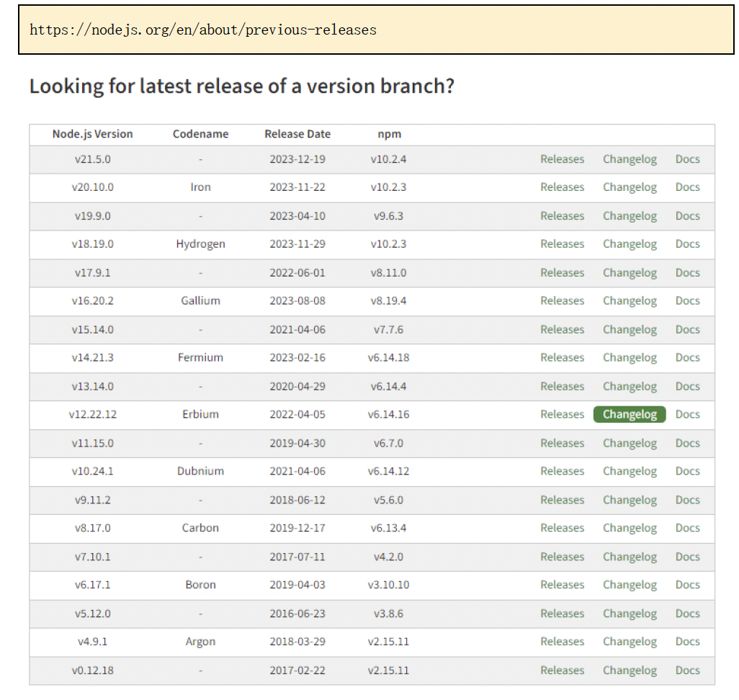The image size is (739, 700).
Task: Open Docs for v12.22.12
Action: tap(687, 414)
